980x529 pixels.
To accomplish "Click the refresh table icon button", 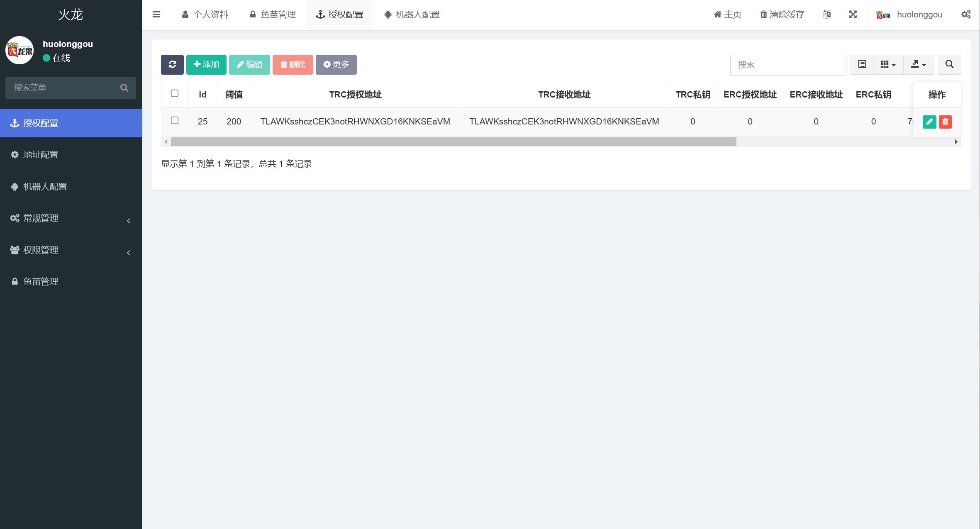I will click(172, 65).
